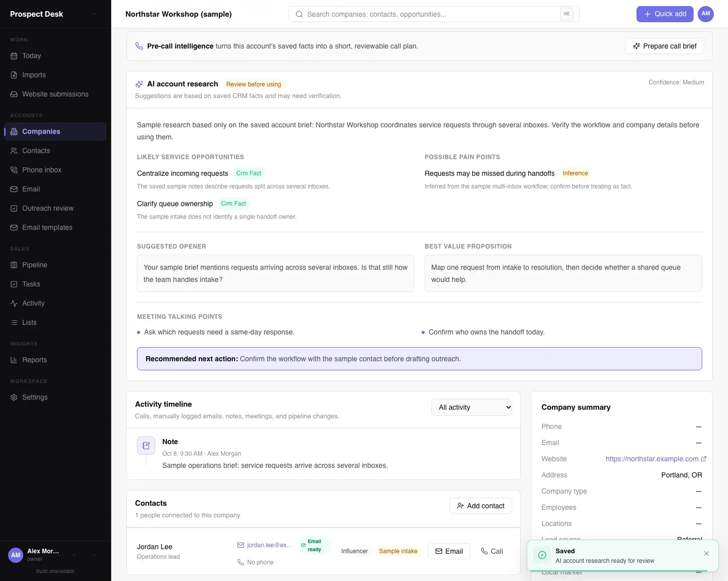Image resolution: width=728 pixels, height=581 pixels.
Task: Click the Phone inbox icon
Action: (x=14, y=170)
